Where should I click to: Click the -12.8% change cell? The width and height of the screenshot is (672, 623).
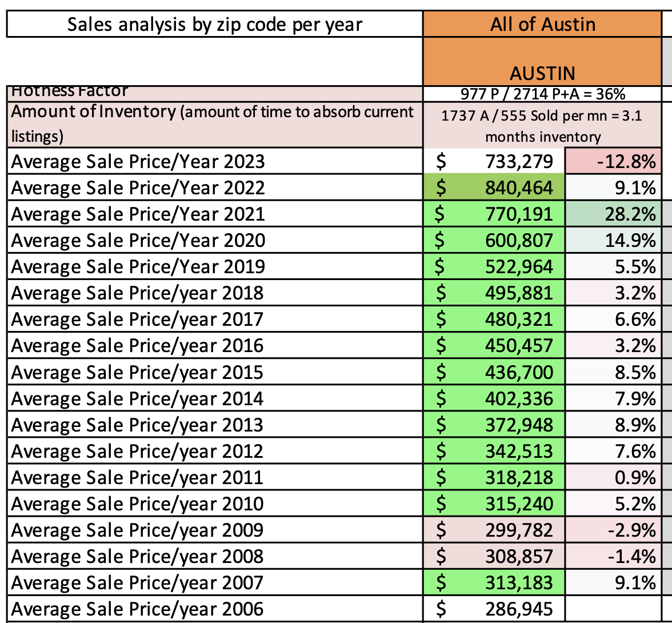(x=611, y=162)
